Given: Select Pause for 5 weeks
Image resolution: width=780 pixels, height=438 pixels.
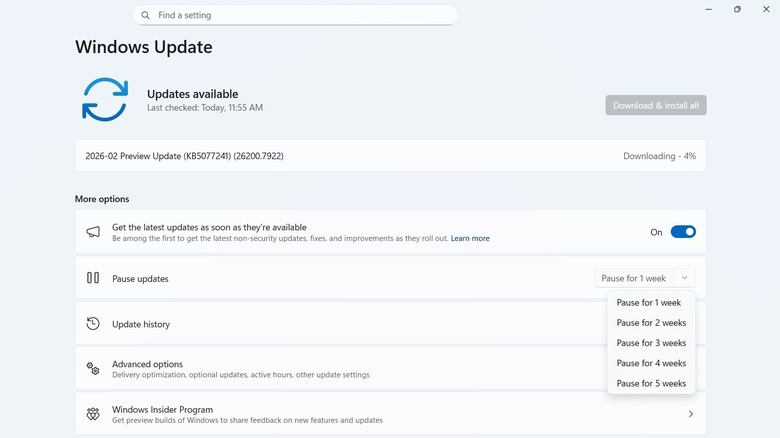Looking at the screenshot, I should pyautogui.click(x=651, y=383).
